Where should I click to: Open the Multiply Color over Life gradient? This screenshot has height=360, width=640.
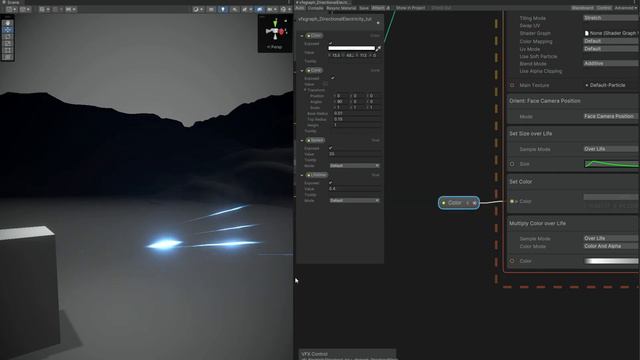(x=611, y=261)
